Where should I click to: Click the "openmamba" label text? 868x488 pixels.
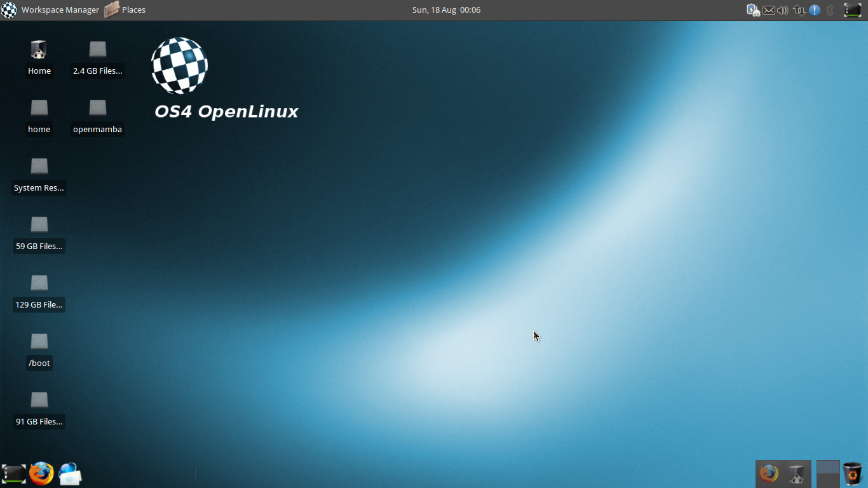(97, 130)
